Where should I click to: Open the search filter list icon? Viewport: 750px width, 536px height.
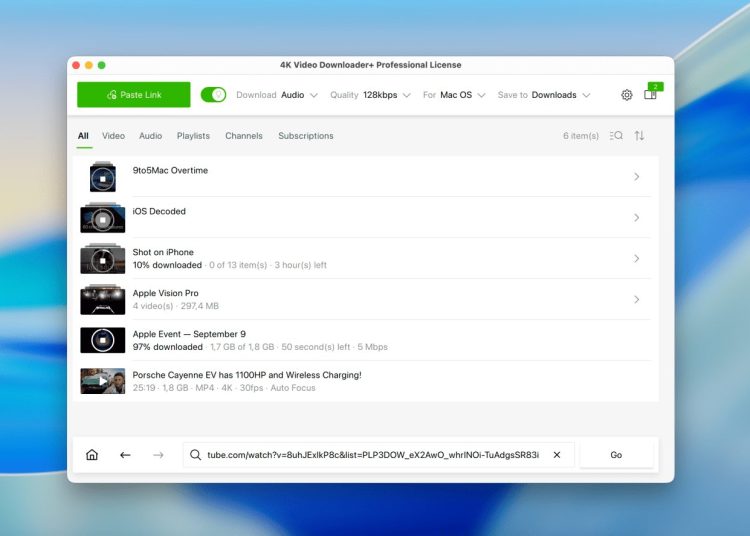pyautogui.click(x=616, y=136)
